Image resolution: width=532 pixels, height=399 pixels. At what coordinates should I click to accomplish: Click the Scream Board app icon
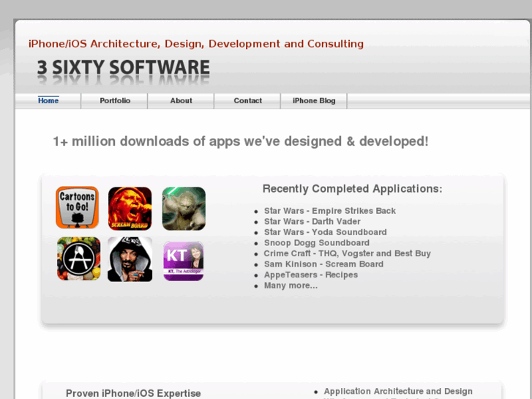point(130,209)
